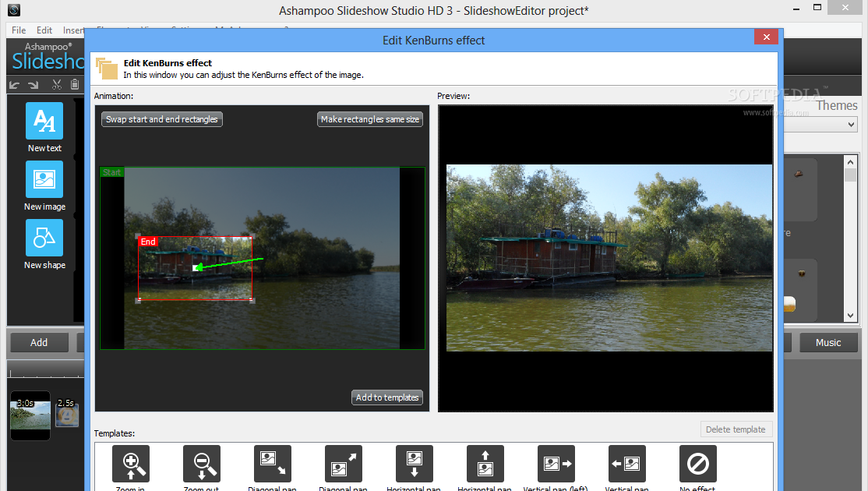
Task: Click the 'Animation:' label
Action: click(x=114, y=96)
